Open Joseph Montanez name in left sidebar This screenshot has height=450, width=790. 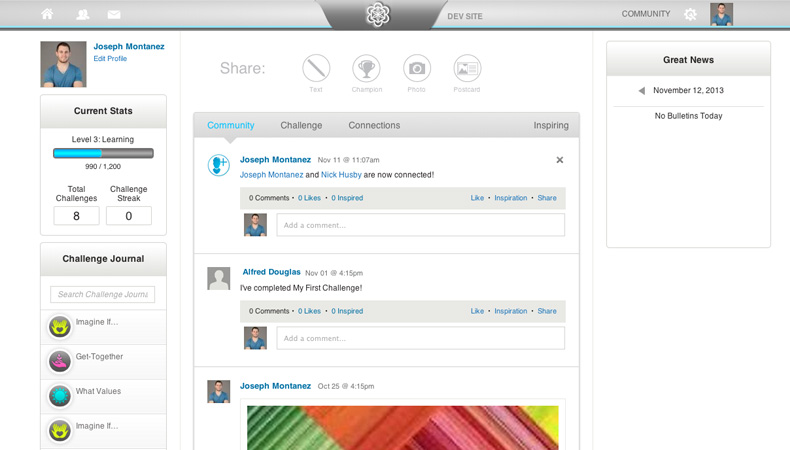129,46
